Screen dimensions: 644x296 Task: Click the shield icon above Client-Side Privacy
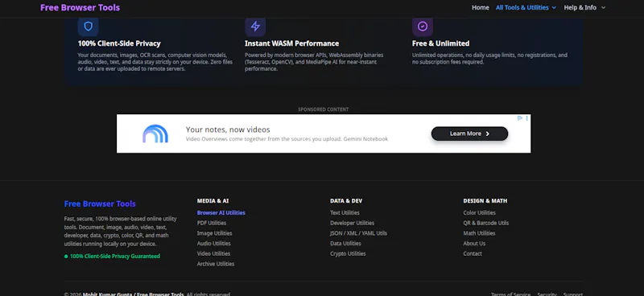[88, 27]
